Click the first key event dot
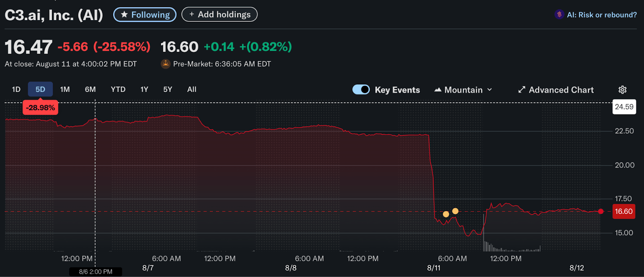 coord(446,214)
